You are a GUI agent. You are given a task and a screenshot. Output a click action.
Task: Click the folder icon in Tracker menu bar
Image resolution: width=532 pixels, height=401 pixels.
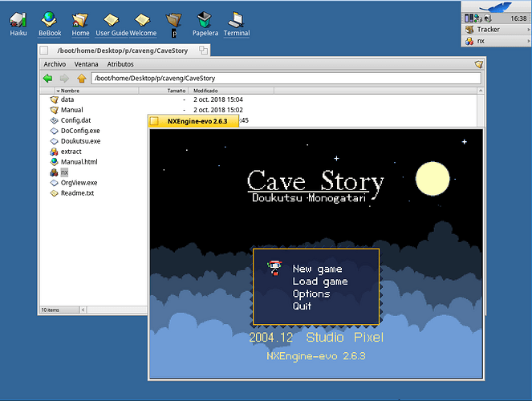tap(478, 64)
